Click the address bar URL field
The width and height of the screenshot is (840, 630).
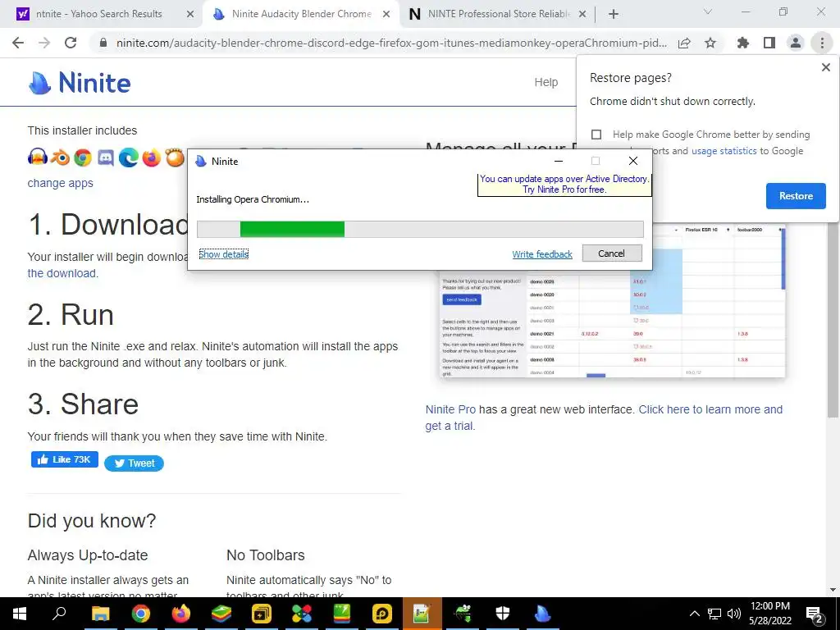pos(391,43)
